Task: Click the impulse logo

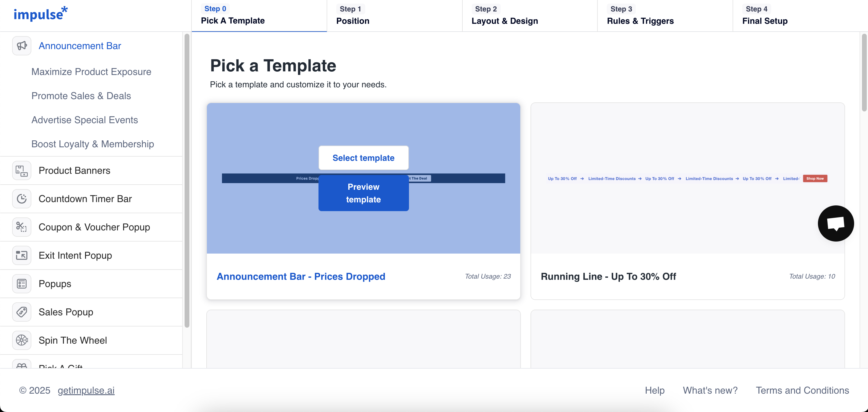Action: (40, 14)
